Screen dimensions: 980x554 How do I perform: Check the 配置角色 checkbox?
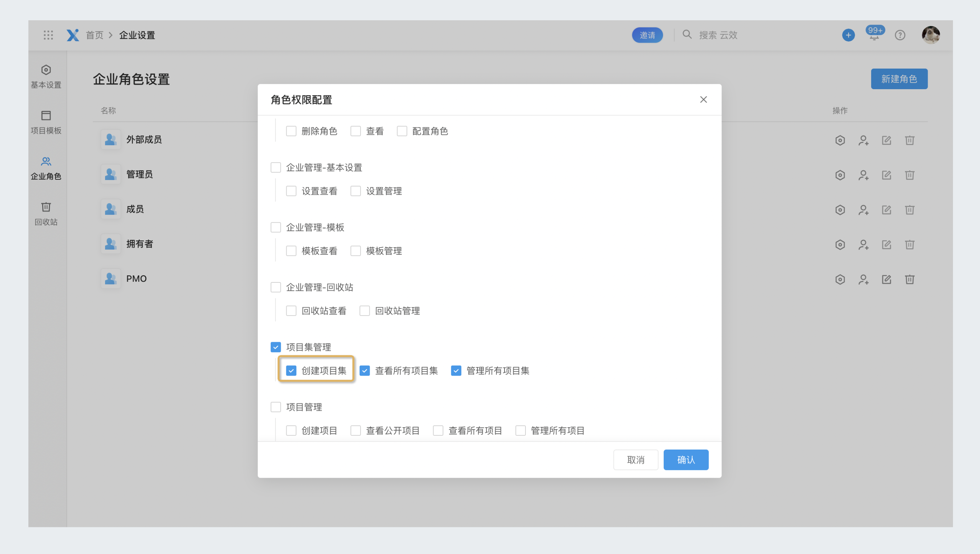tap(402, 131)
